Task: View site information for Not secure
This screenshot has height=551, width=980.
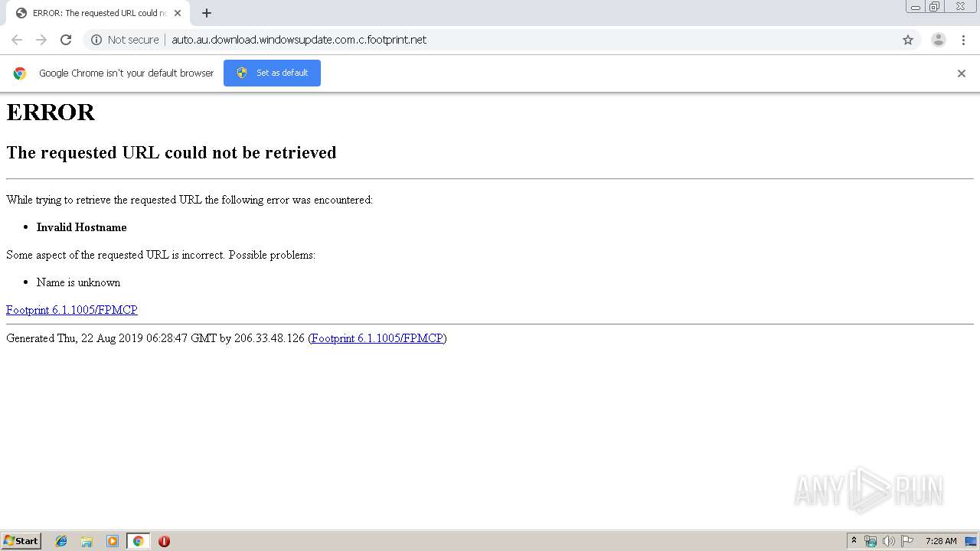Action: point(125,40)
